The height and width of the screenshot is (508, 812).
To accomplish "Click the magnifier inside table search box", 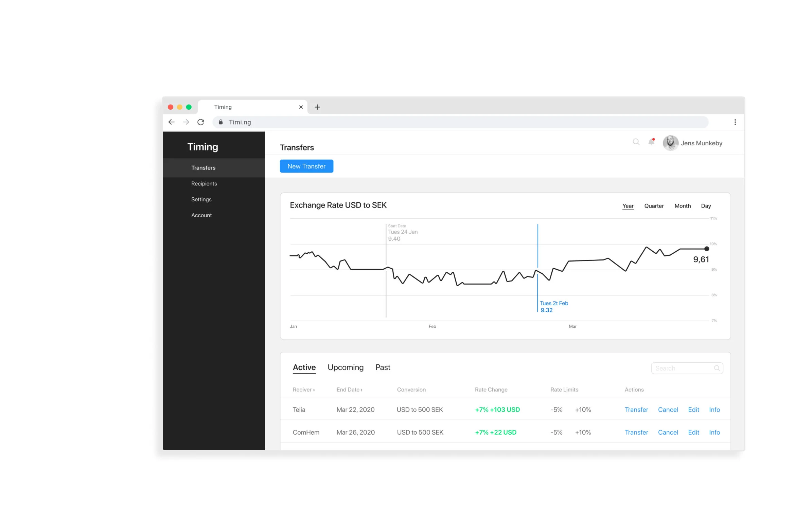I will tap(717, 368).
